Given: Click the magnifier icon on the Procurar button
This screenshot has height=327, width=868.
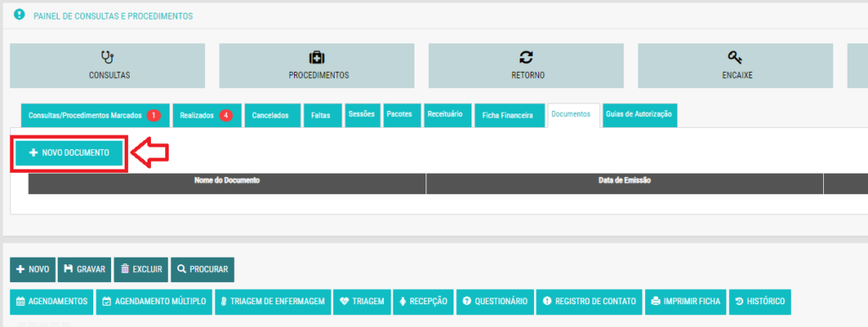Looking at the screenshot, I should (181, 269).
